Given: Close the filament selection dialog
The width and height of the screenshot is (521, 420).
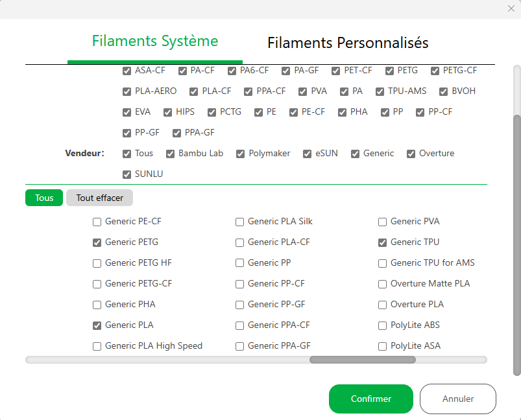Looking at the screenshot, I should [x=511, y=8].
